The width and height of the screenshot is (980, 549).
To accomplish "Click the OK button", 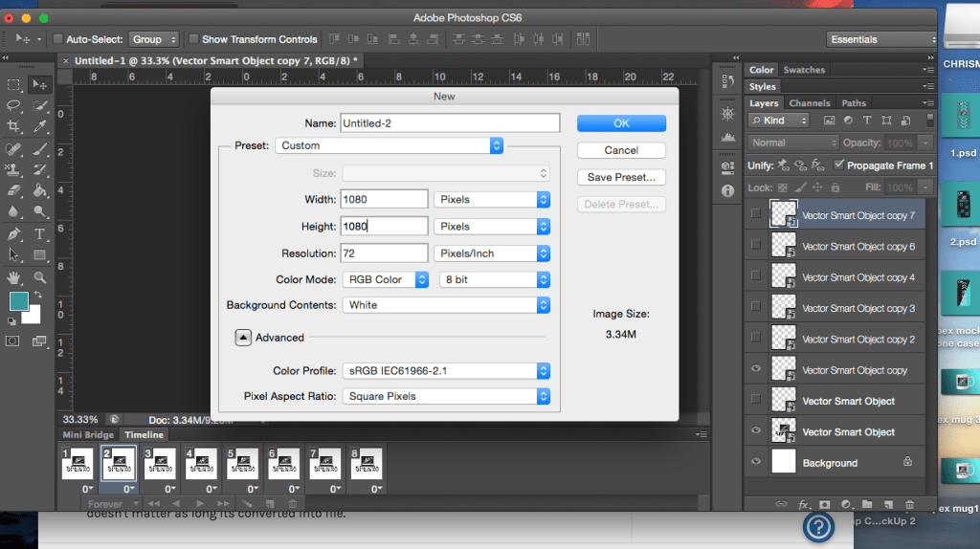I will tap(621, 123).
